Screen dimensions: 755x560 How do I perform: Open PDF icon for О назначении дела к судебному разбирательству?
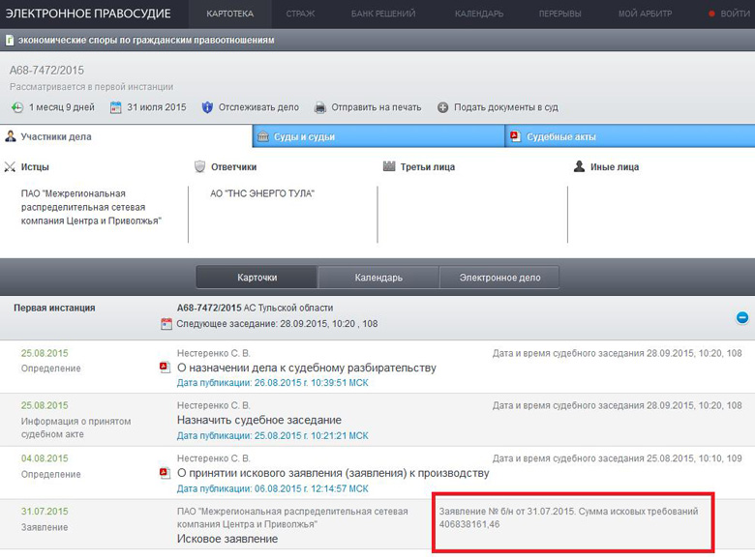[165, 368]
